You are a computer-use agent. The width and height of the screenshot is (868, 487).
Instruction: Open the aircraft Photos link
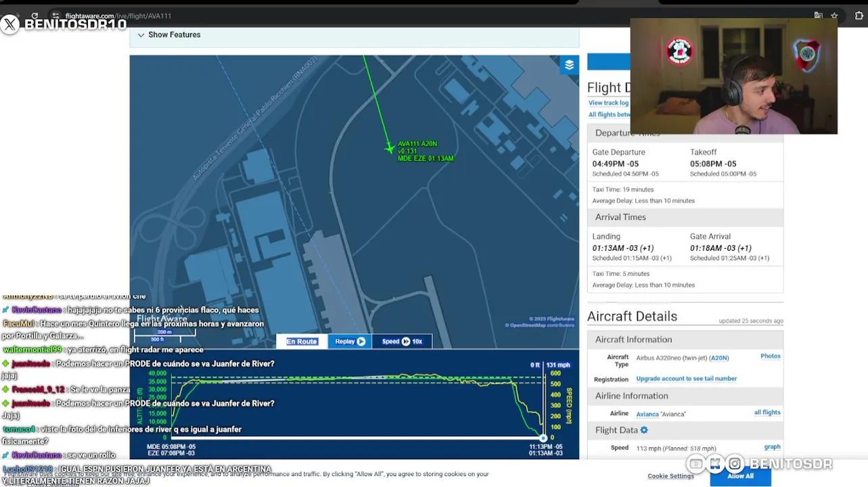click(770, 356)
